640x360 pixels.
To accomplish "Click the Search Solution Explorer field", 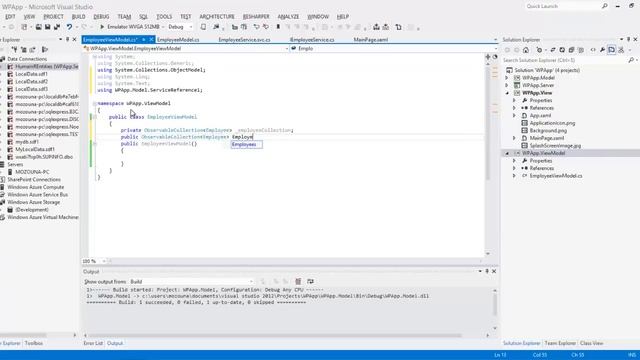I will tap(565, 60).
